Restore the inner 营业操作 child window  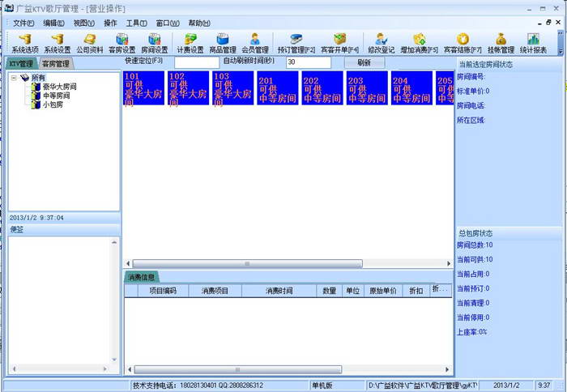pyautogui.click(x=548, y=23)
